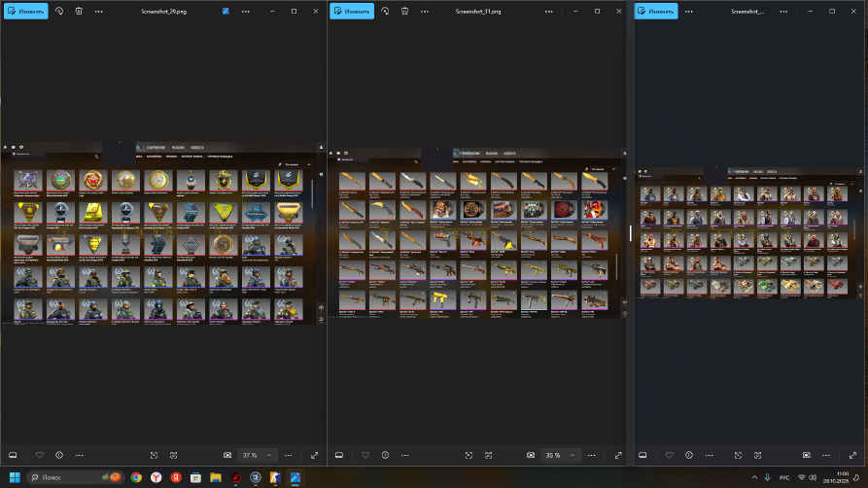Toggle filmstrip in rightmost Photos window
This screenshot has width=868, height=488.
[x=642, y=455]
